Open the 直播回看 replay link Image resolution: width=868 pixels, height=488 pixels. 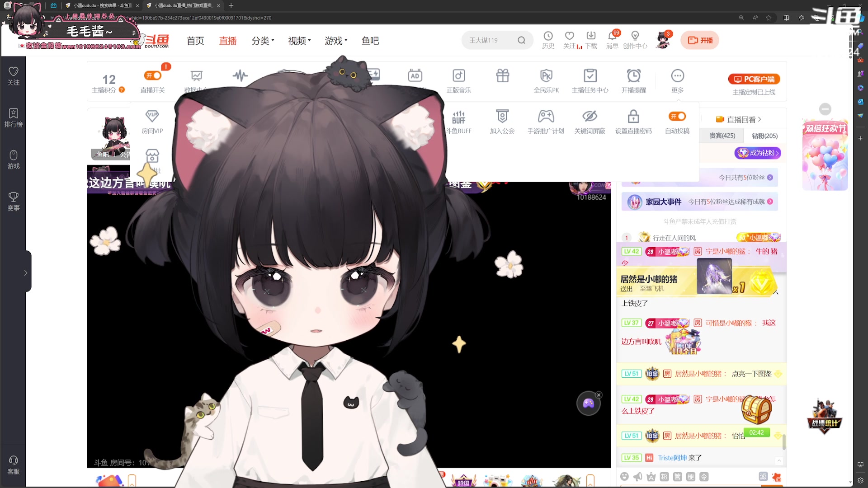(x=739, y=119)
